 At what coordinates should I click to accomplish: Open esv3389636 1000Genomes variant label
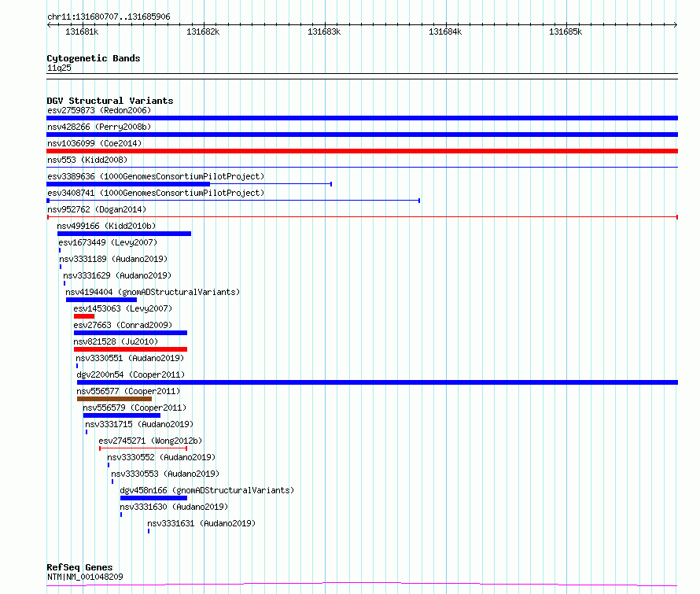click(x=156, y=176)
